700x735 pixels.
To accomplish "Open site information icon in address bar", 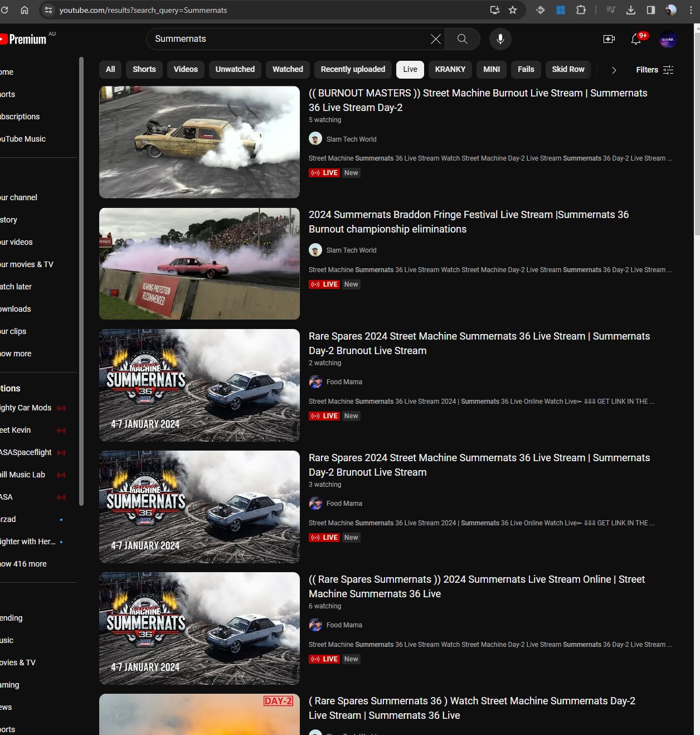I will [x=48, y=10].
